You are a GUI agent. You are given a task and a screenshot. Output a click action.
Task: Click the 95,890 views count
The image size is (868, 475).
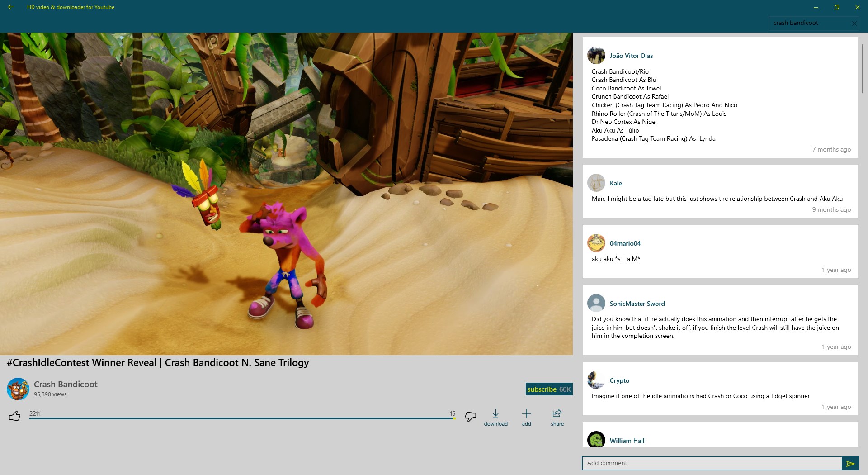coord(50,394)
